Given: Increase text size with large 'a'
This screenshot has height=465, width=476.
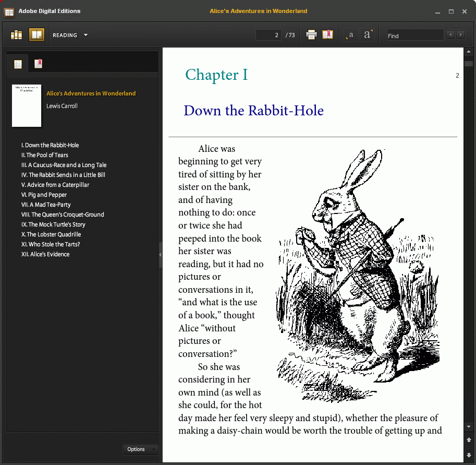Looking at the screenshot, I should [368, 34].
